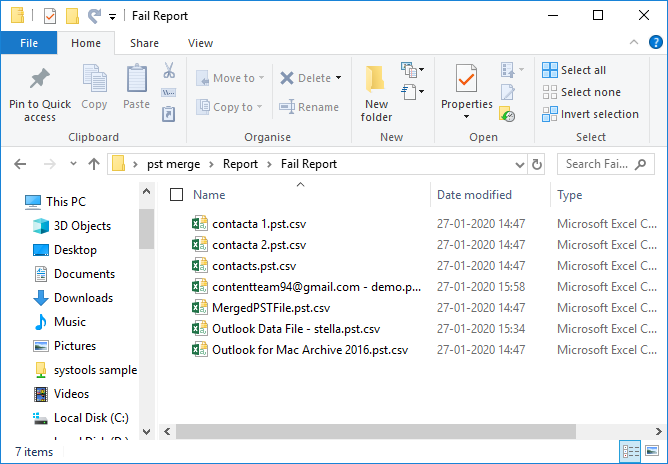Collapse the ribbon with the chevron

point(634,42)
